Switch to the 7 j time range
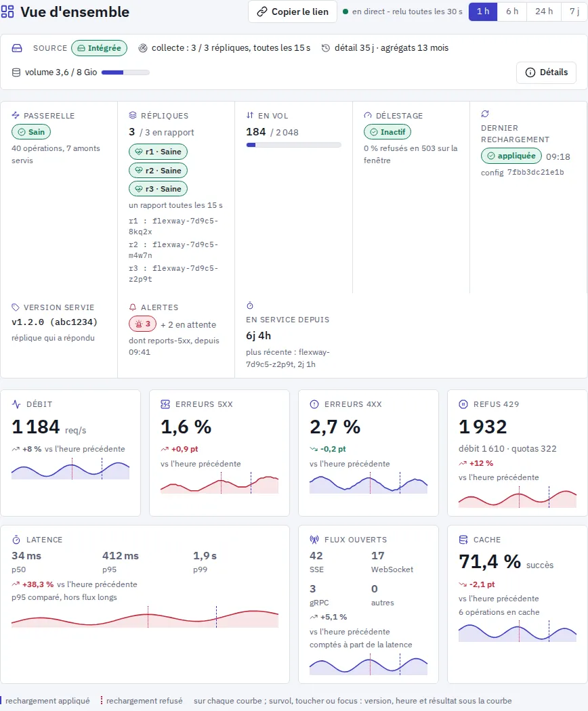This screenshot has height=711, width=588. coord(574,12)
